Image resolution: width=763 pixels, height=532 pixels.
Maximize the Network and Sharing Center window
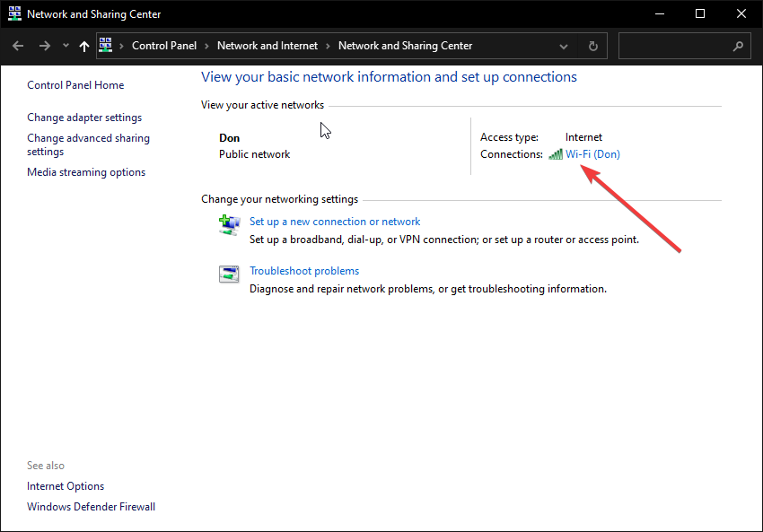point(700,13)
